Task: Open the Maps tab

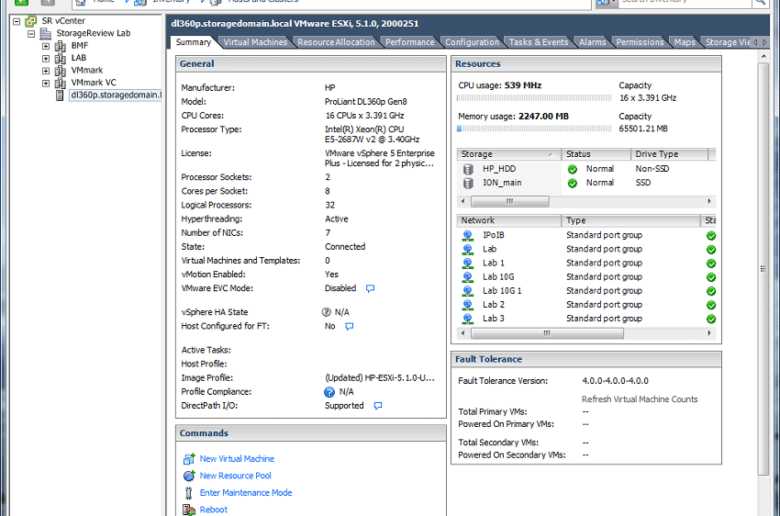Action: [684, 42]
